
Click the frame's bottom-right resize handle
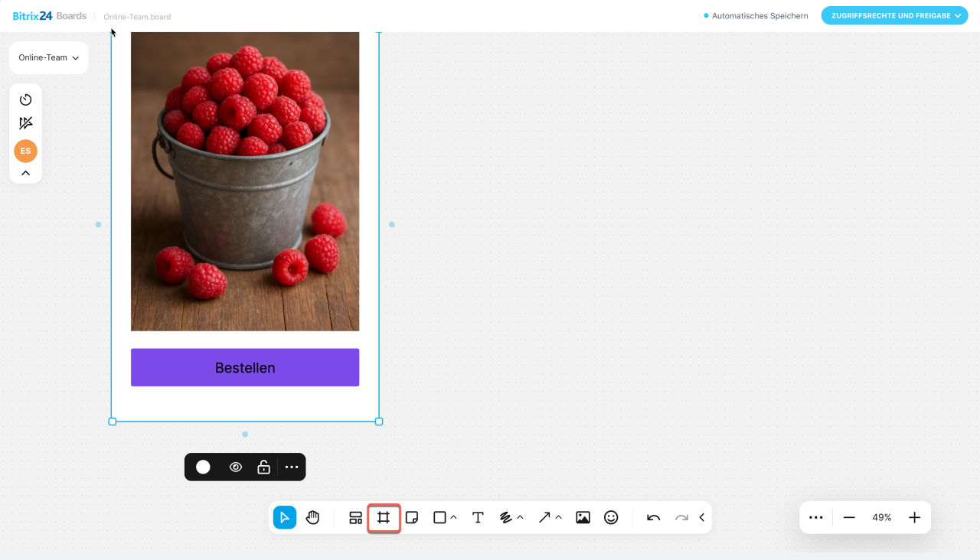click(379, 422)
